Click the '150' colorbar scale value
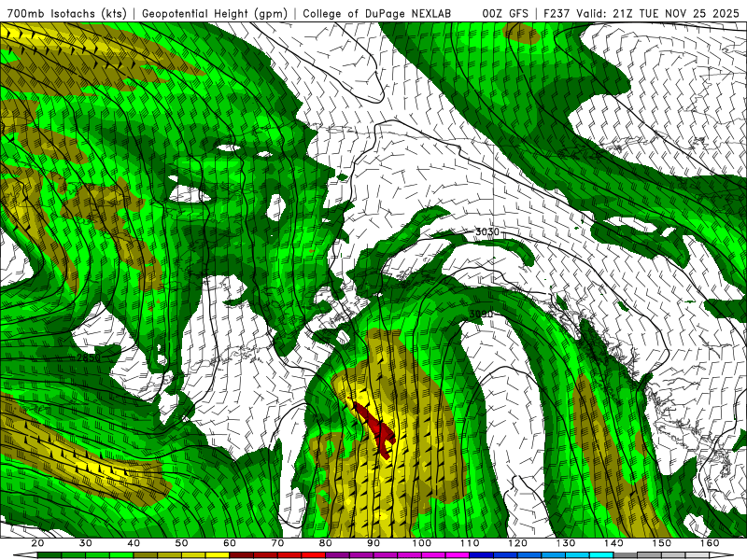Screen dimensions: 747x560 [x=661, y=543]
